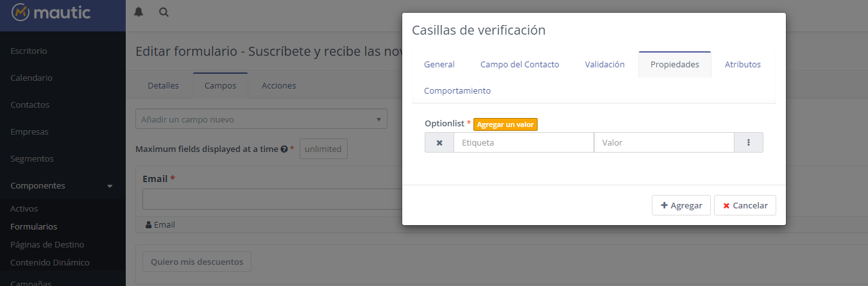Click the Email form input field
This screenshot has width=868, height=286.
[x=272, y=199]
